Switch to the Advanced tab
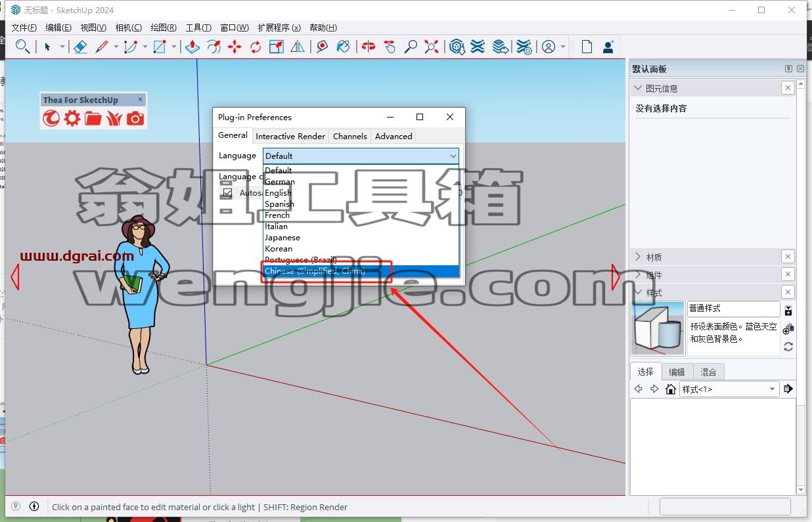 click(x=394, y=136)
